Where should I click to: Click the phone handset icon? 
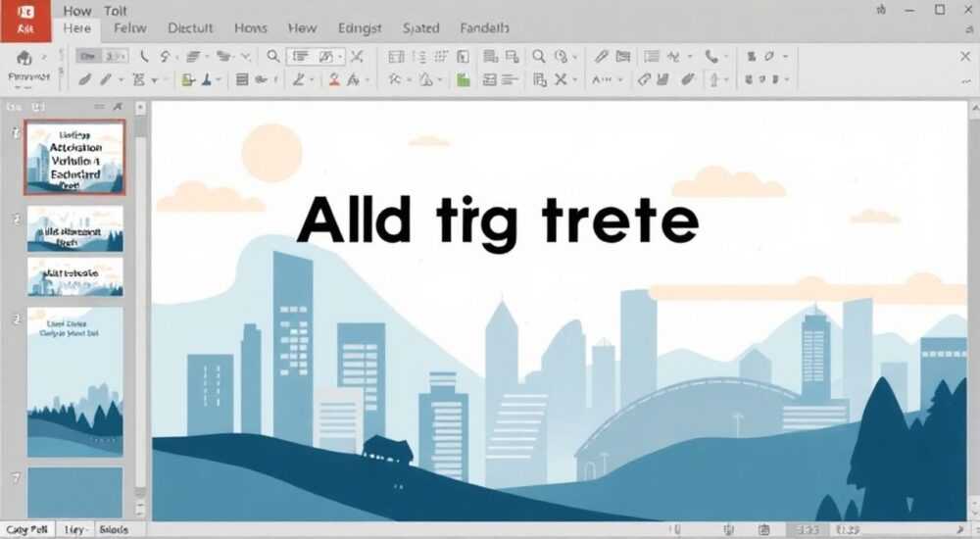point(710,56)
